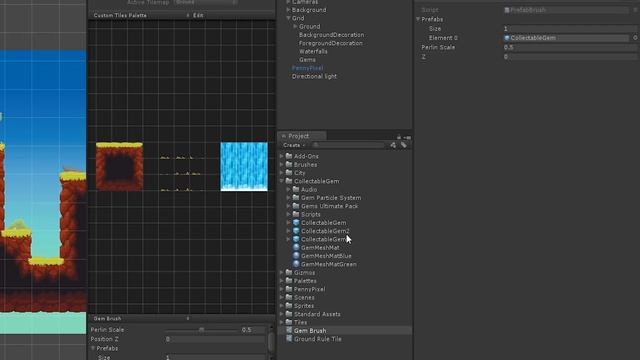Select the GemMeshMatGreen material icon
640x360 pixels.
tap(296, 264)
